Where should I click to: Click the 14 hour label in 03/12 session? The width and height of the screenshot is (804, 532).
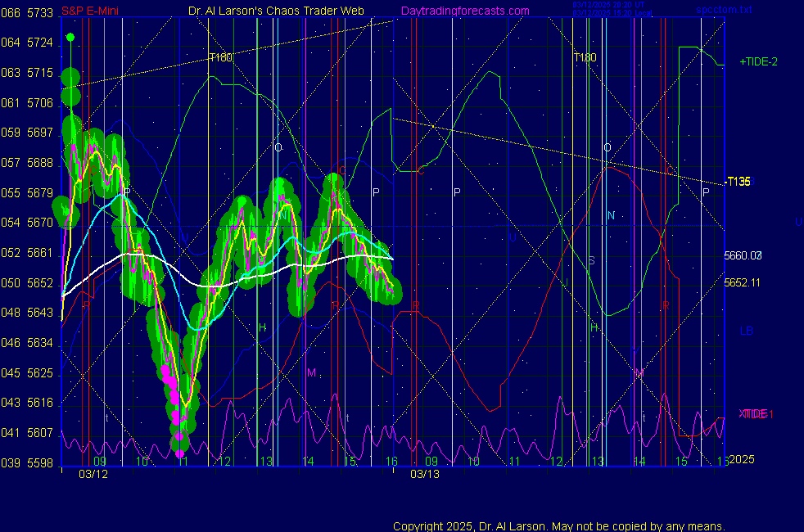point(308,462)
